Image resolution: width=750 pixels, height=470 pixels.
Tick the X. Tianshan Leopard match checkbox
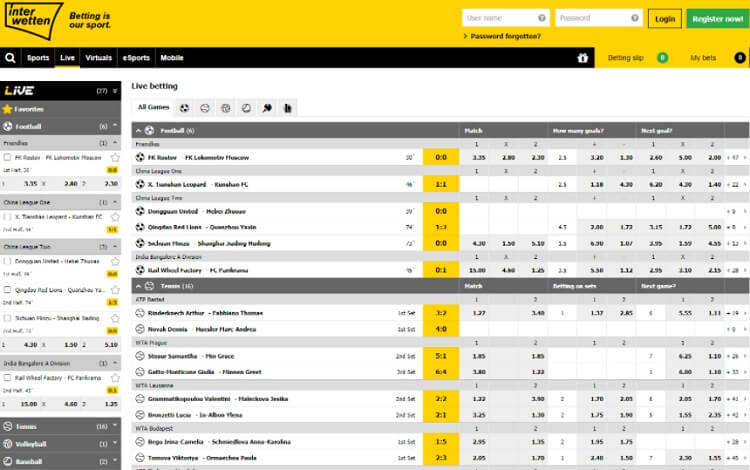pyautogui.click(x=7, y=217)
